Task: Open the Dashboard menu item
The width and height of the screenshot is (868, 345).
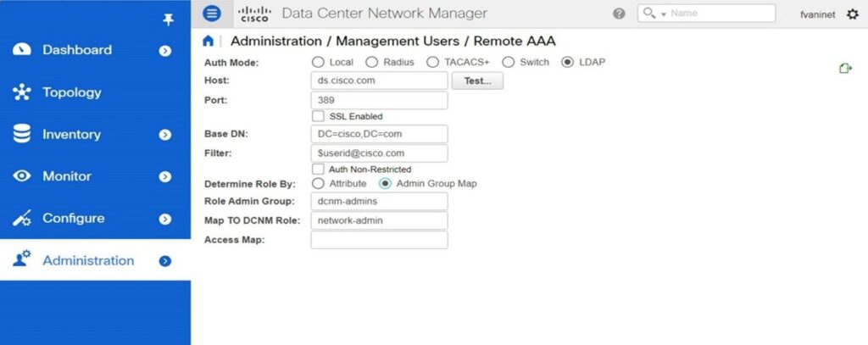Action: pyautogui.click(x=95, y=50)
